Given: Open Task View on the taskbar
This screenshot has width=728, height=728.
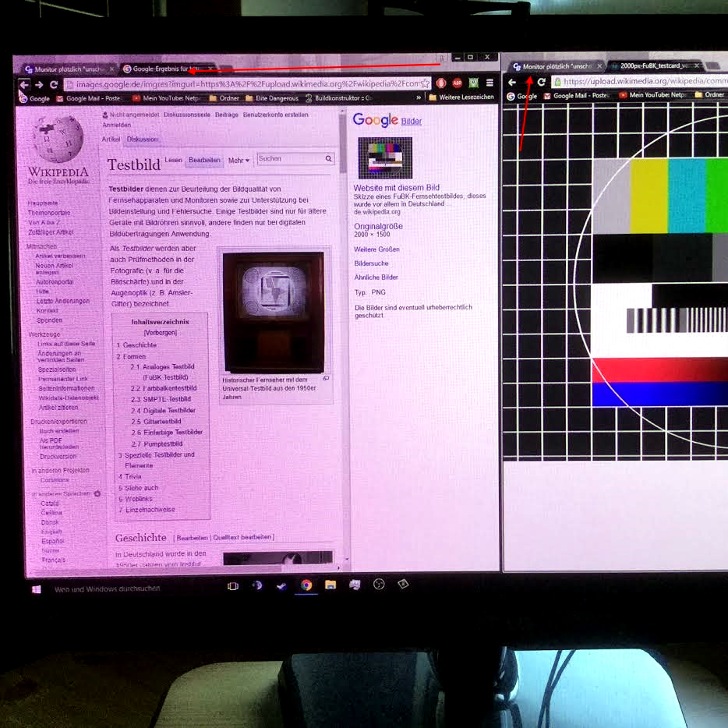Looking at the screenshot, I should tap(233, 586).
